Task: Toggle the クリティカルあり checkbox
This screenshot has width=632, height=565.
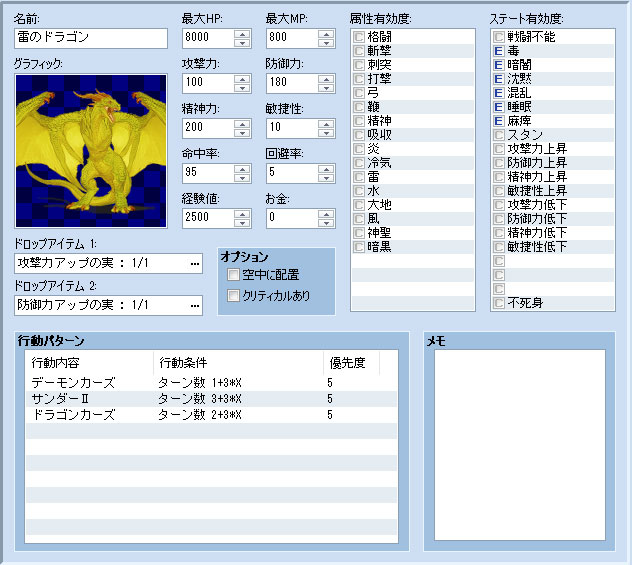Action: click(x=234, y=296)
